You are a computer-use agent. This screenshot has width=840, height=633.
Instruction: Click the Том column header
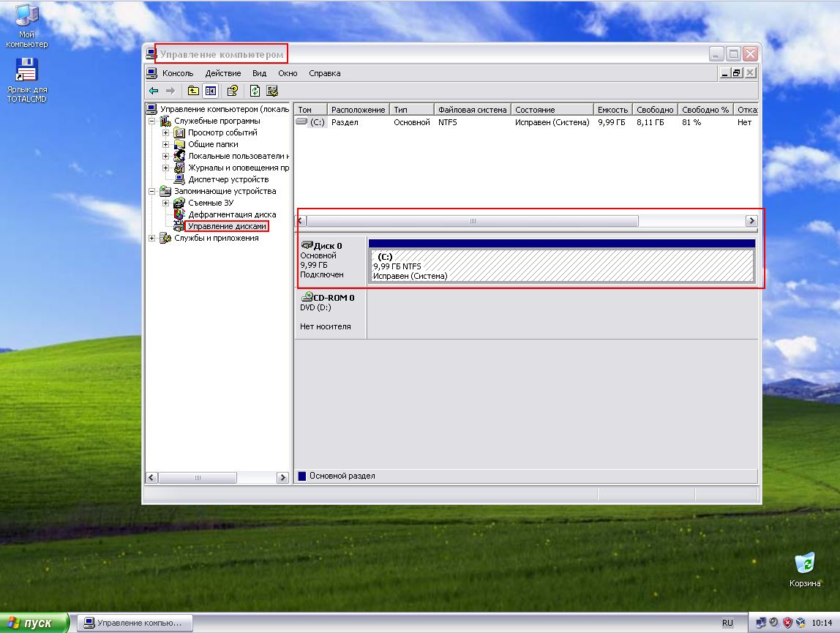click(310, 109)
